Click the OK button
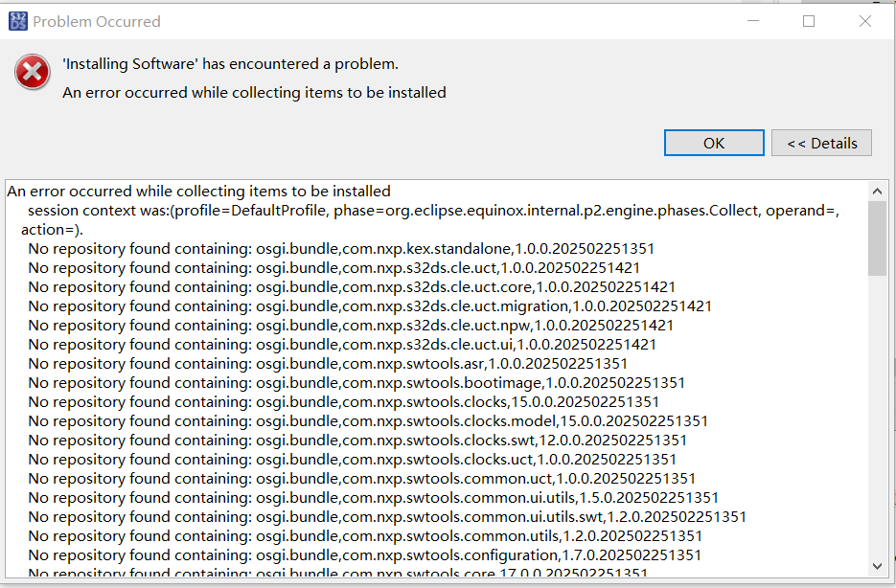 [714, 143]
